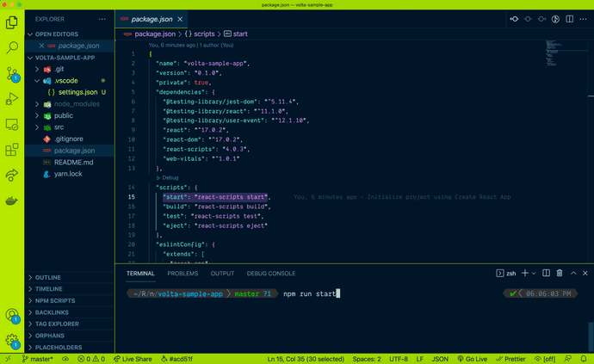594x364 pixels.
Task: Change JSON language mode in status bar
Action: [x=440, y=359]
